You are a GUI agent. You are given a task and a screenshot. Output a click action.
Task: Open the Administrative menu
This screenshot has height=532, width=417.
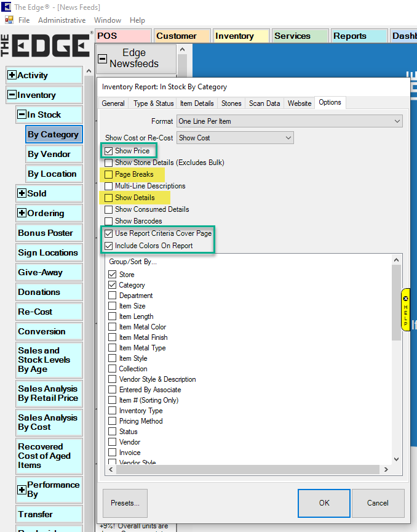pyautogui.click(x=62, y=20)
